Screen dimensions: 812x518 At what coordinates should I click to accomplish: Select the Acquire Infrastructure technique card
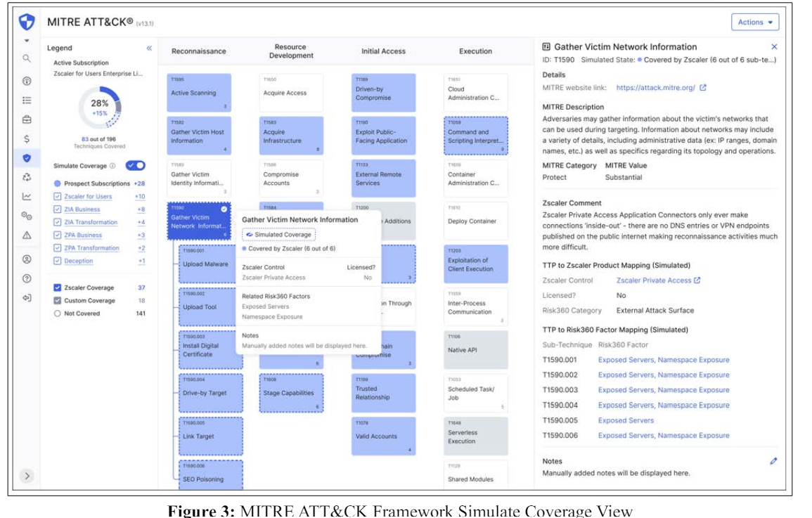pyautogui.click(x=291, y=136)
